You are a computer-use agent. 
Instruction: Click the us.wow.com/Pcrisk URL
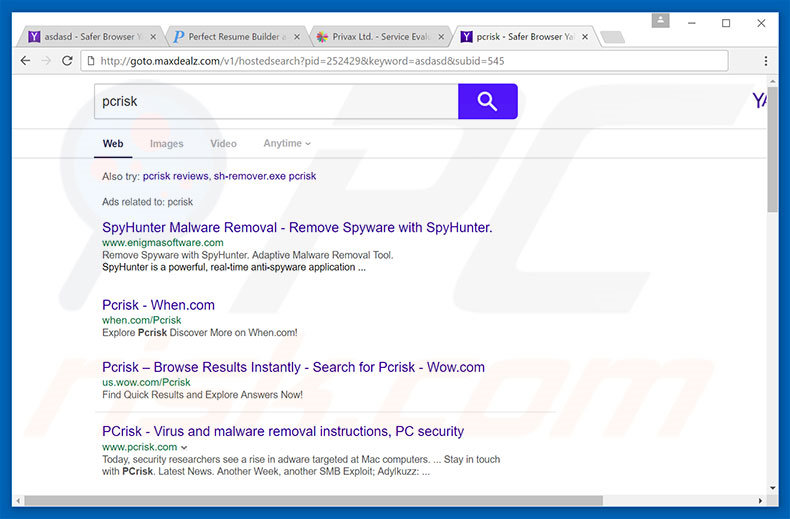(146, 382)
